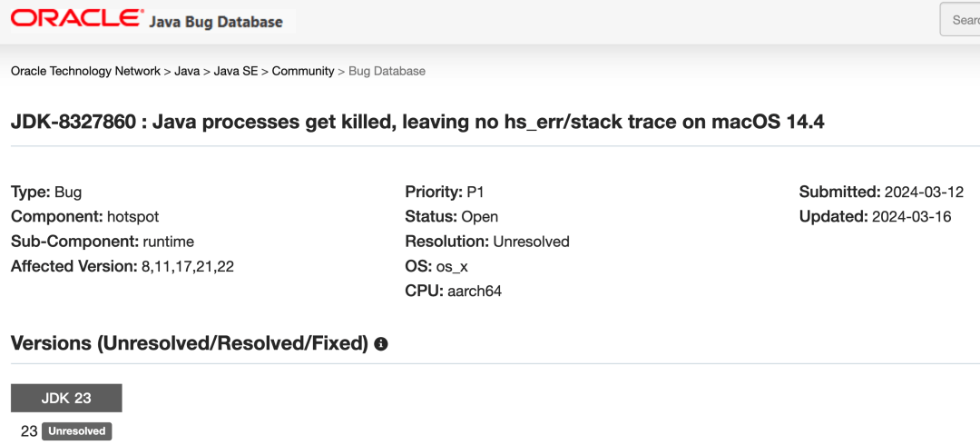This screenshot has height=445, width=980.
Task: Open the Community breadcrumb link
Action: tap(303, 71)
